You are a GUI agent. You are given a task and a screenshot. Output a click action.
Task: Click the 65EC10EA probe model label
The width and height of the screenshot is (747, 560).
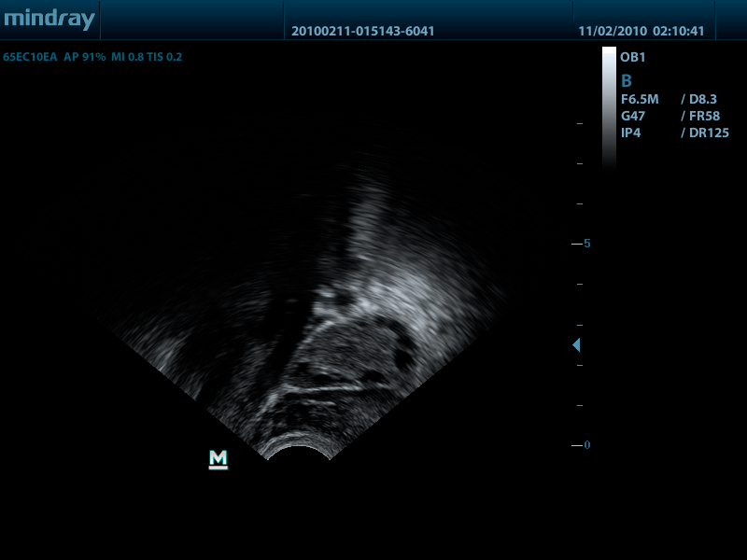click(x=30, y=57)
